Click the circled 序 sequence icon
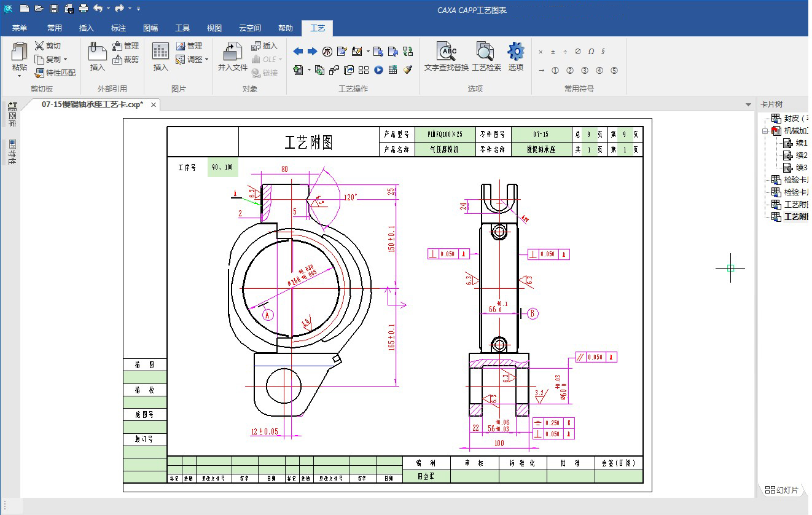The image size is (812, 515). coord(327,51)
